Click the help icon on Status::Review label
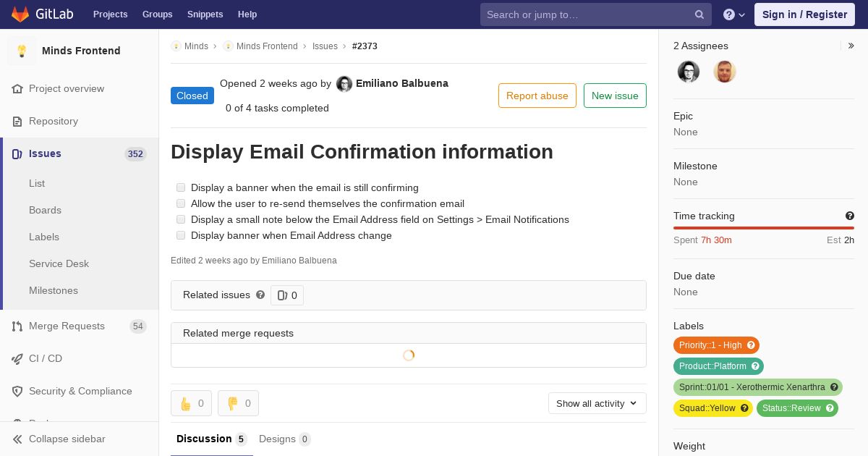868x456 pixels. (x=830, y=408)
